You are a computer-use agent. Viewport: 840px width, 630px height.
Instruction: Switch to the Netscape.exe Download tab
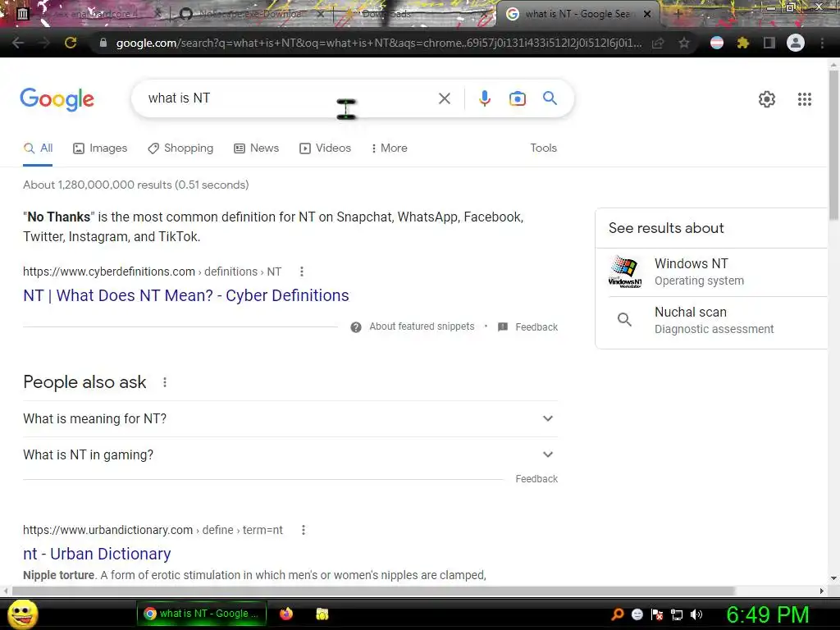250,15
